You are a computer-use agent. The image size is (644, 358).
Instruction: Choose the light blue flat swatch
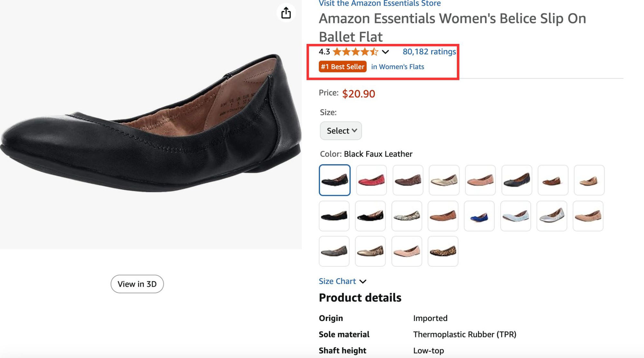(516, 216)
